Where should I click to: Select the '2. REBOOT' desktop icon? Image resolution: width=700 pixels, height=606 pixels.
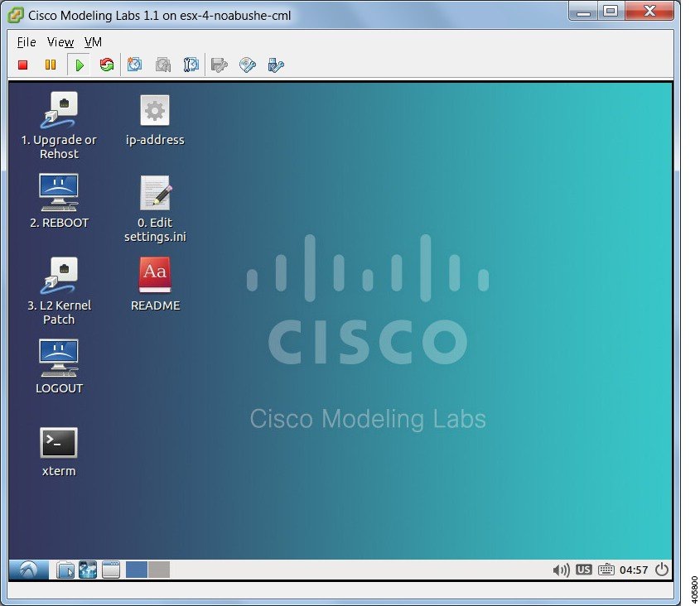[59, 201]
